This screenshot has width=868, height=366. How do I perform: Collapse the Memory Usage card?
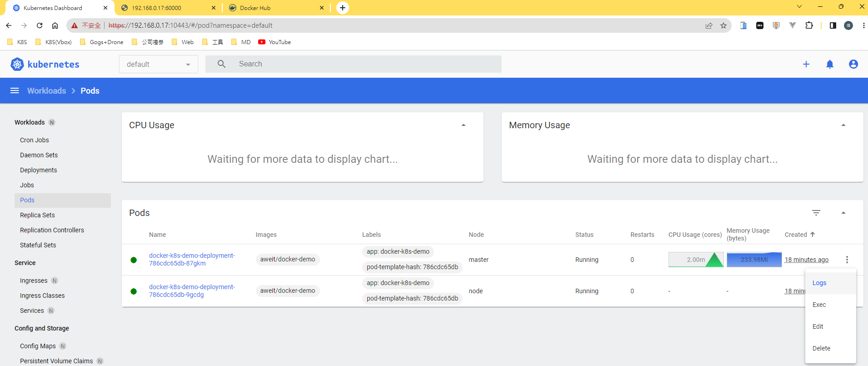click(x=843, y=125)
